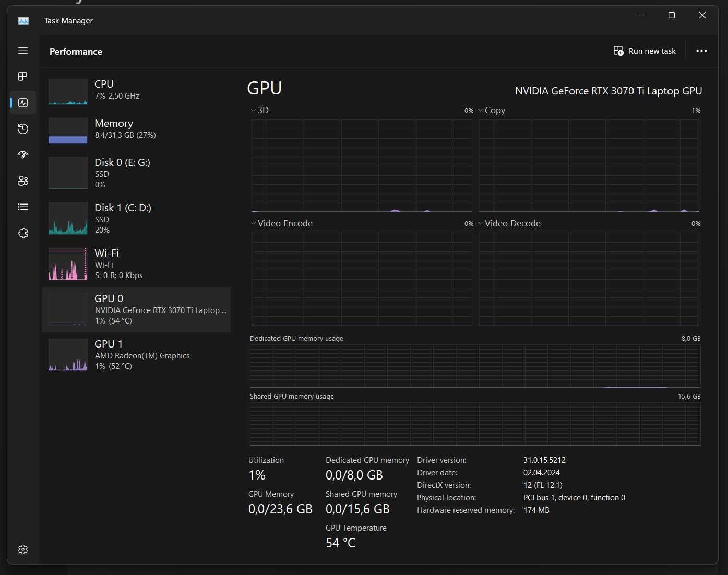The height and width of the screenshot is (575, 728).
Task: Click the 8,4/31,3 GB (27%) memory reading
Action: click(125, 135)
